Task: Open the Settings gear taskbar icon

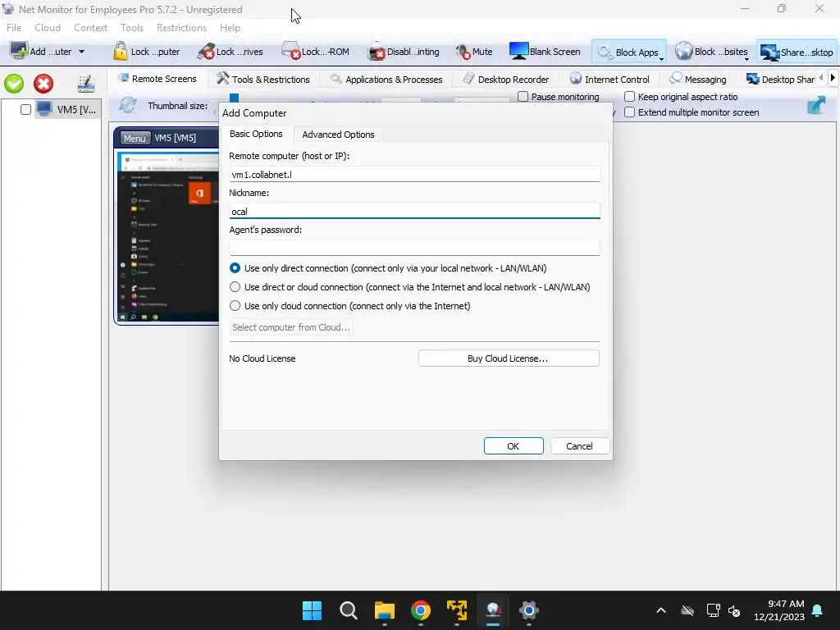Action: [529, 610]
